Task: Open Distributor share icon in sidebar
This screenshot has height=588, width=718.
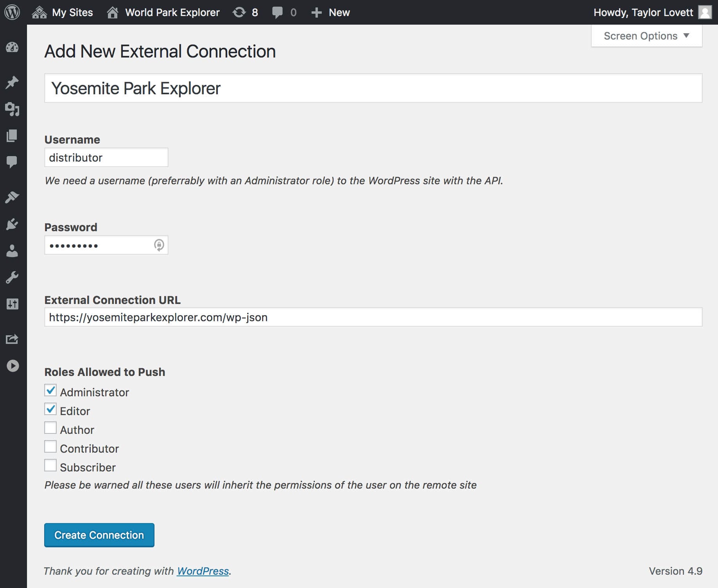Action: point(12,339)
